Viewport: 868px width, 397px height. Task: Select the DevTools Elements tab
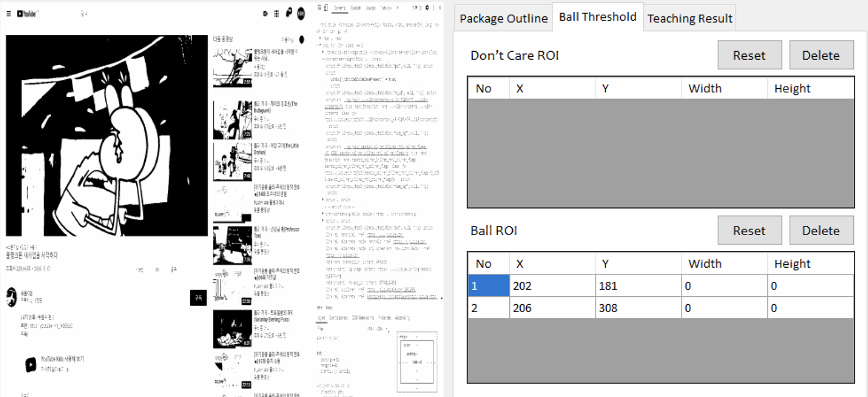click(339, 8)
